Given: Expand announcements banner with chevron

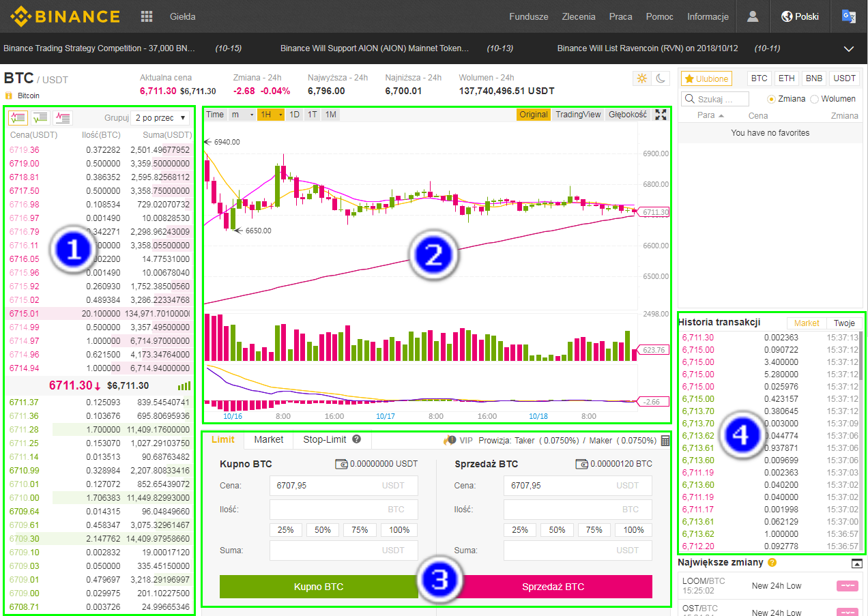Looking at the screenshot, I should coord(849,48).
